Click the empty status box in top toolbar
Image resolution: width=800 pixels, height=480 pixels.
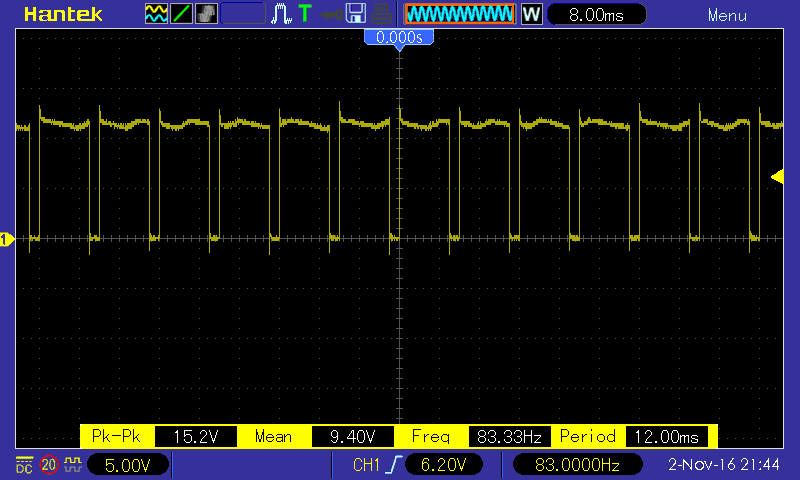(243, 14)
